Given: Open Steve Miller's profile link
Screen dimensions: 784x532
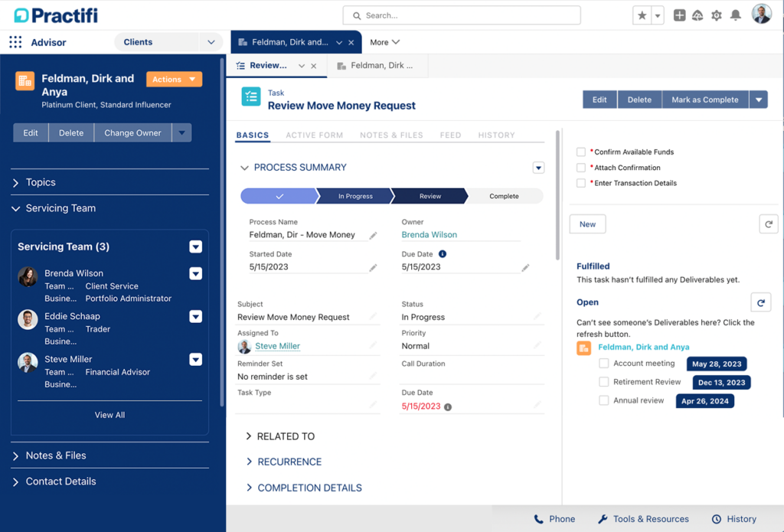Looking at the screenshot, I should click(x=279, y=345).
